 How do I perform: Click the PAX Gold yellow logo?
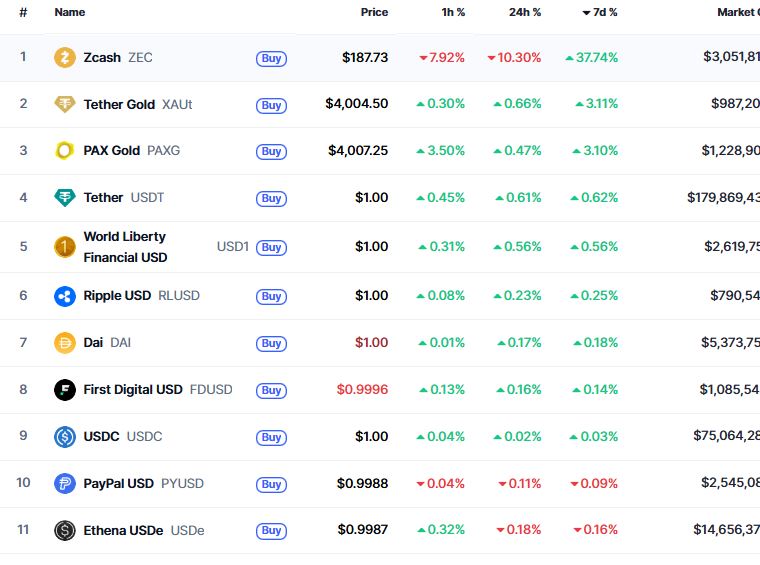[x=65, y=151]
